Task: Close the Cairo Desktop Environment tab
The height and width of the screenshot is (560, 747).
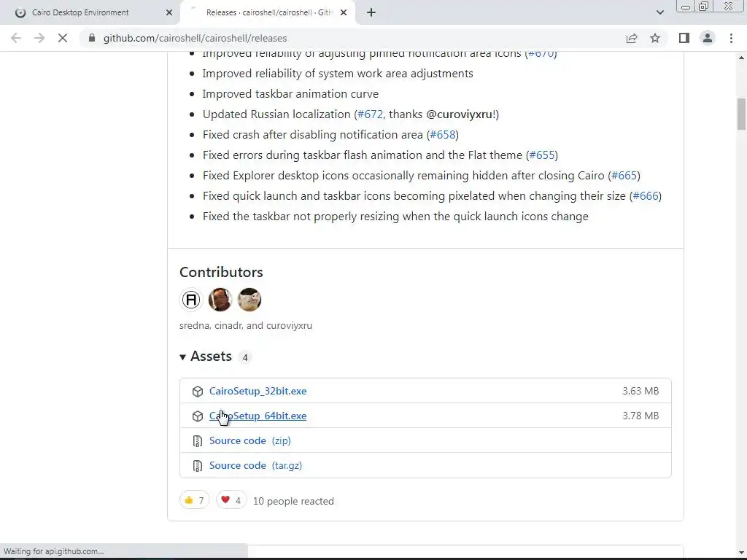Action: tap(169, 12)
